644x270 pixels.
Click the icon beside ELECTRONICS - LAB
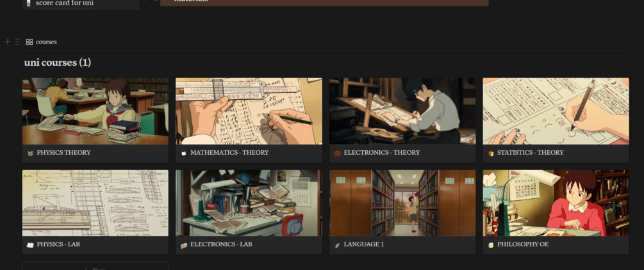(x=184, y=245)
